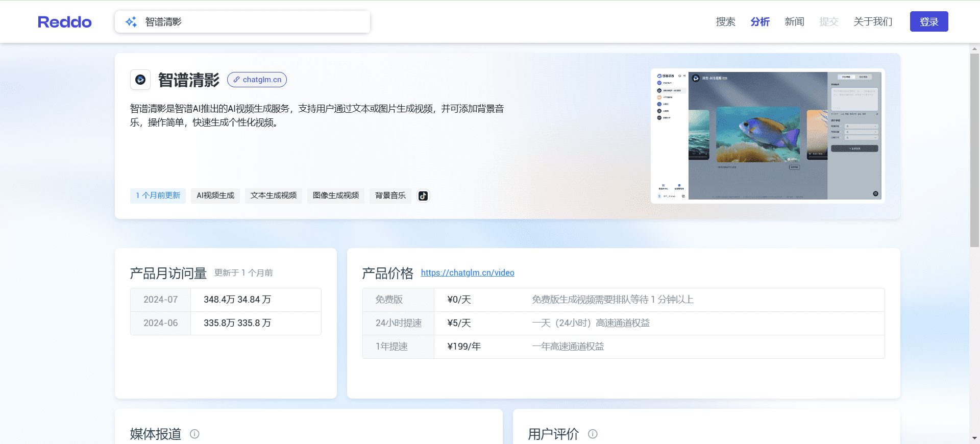
Task: Click the info icon beside 用户评价
Action: point(593,434)
